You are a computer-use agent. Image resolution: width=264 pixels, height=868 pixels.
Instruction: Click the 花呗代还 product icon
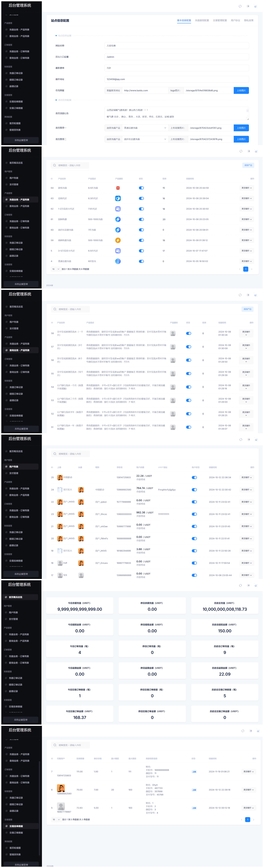click(x=118, y=198)
